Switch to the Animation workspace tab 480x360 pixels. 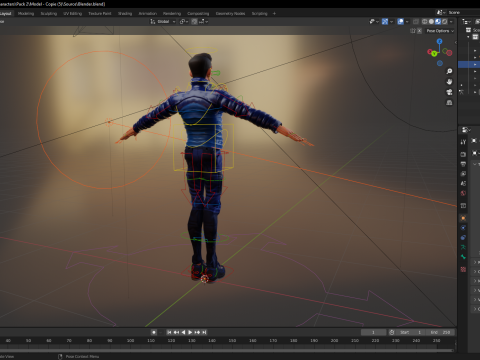tap(148, 13)
